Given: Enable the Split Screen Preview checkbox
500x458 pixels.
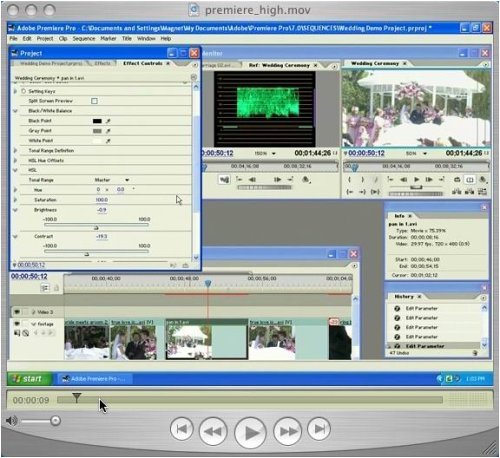Looking at the screenshot, I should (x=94, y=101).
